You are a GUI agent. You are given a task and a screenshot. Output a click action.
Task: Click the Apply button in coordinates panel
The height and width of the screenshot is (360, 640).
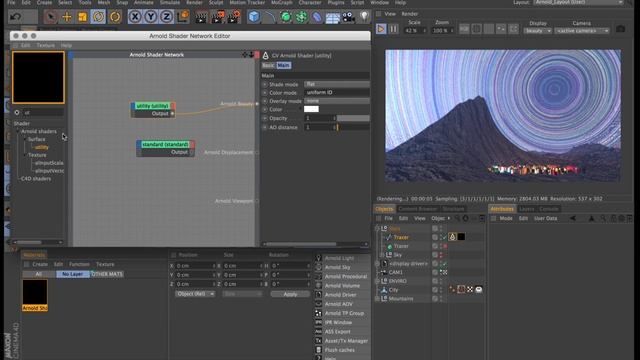click(x=290, y=294)
